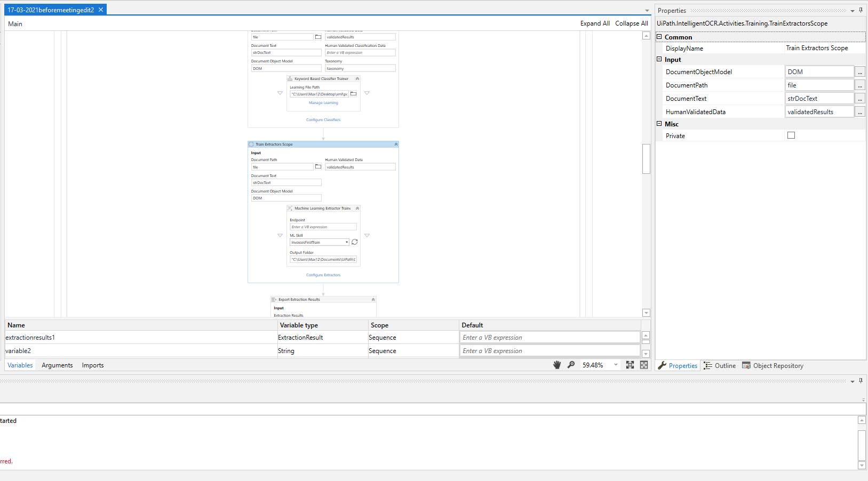Click the Export Extraction Results activity icon
The height and width of the screenshot is (481, 868).
tap(274, 300)
